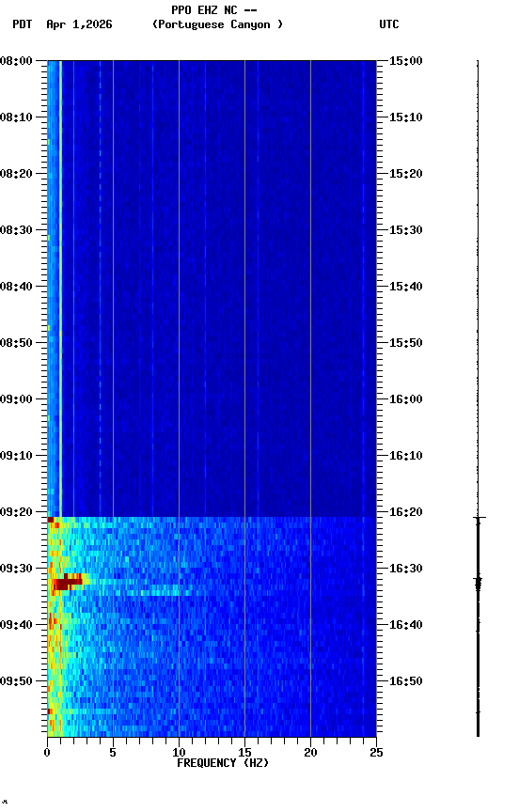Viewport: 519px width, 812px height.
Task: Click the FREQUENCY (HZ) axis title
Action: point(223,763)
